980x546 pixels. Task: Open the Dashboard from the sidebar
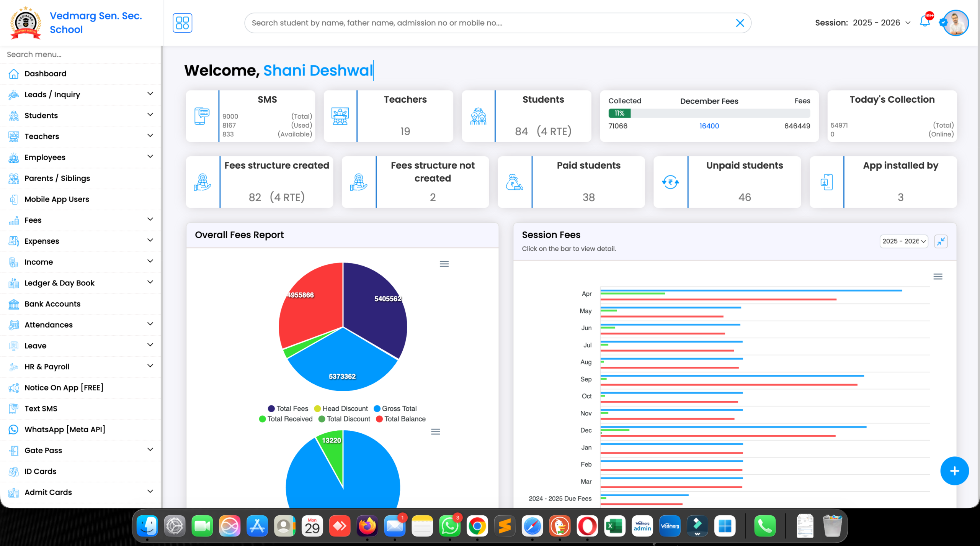pos(45,74)
